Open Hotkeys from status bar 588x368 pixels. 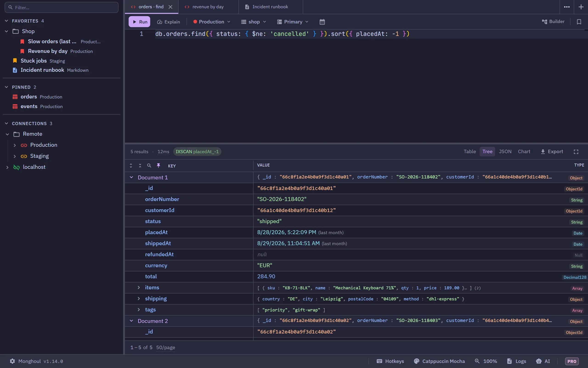pos(390,361)
